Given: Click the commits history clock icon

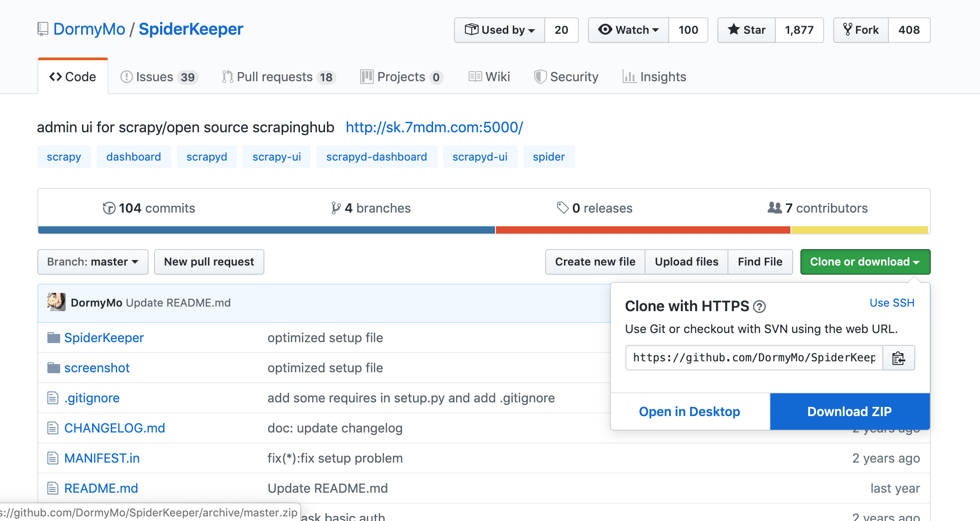Looking at the screenshot, I should tap(109, 208).
